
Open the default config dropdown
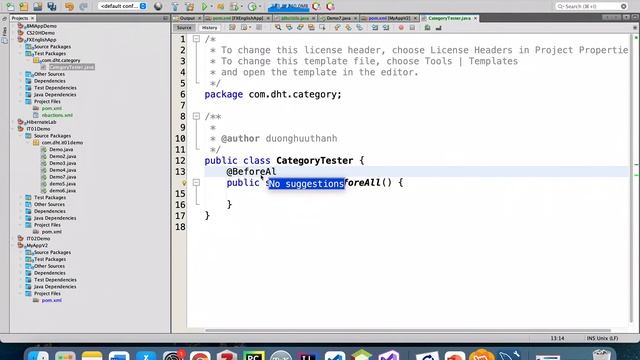pyautogui.click(x=122, y=6)
